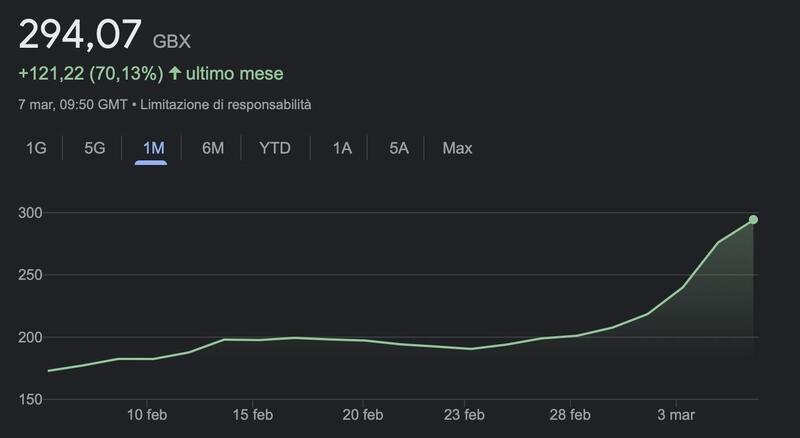Show the 6M chart range
Viewport: 800px width, 438px height.
point(212,148)
